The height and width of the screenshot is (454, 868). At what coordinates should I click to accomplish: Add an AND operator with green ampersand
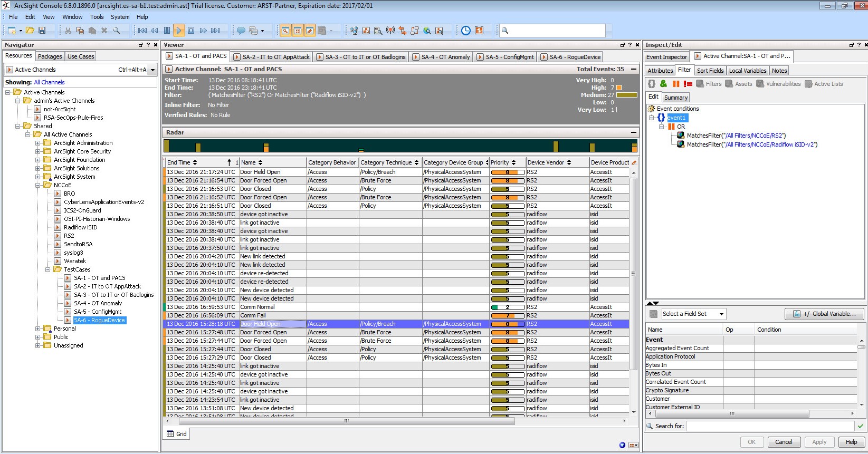coord(663,84)
